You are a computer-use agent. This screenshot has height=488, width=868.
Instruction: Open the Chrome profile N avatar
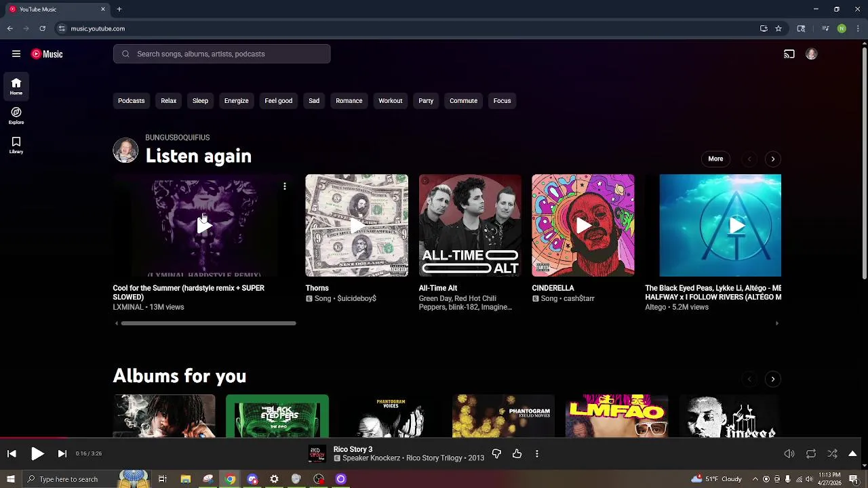842,28
